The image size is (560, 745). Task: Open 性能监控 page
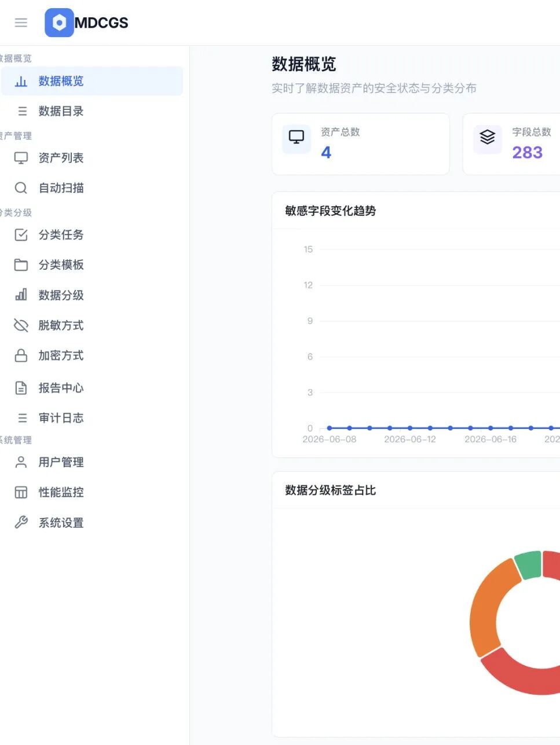coord(91,493)
